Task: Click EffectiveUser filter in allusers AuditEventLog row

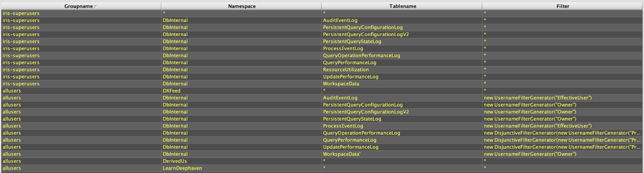Action: click(538, 98)
